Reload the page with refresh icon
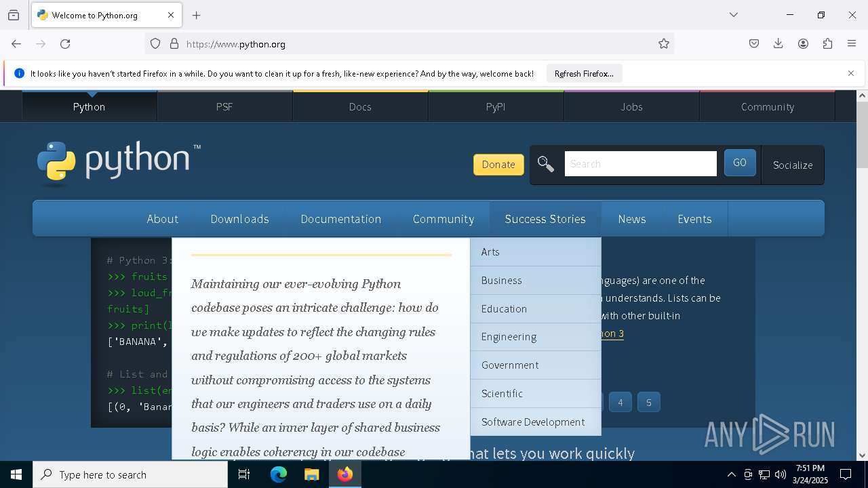868x488 pixels. (65, 44)
